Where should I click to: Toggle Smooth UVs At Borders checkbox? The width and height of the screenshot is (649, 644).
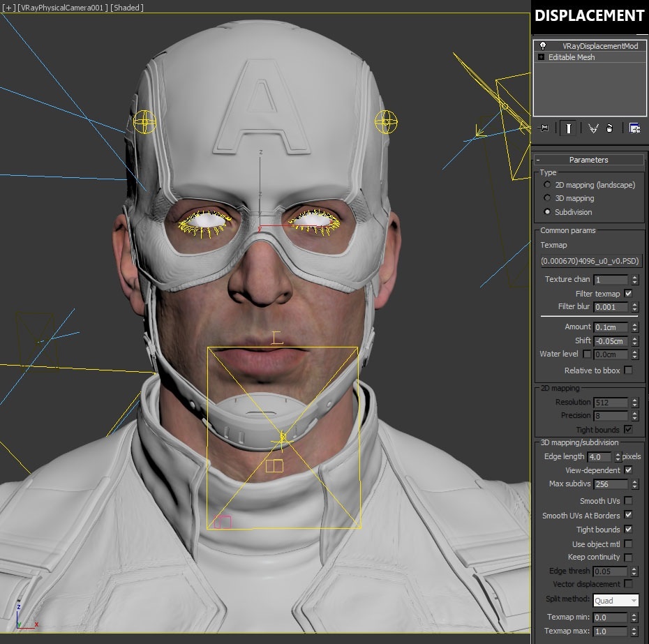[x=628, y=515]
